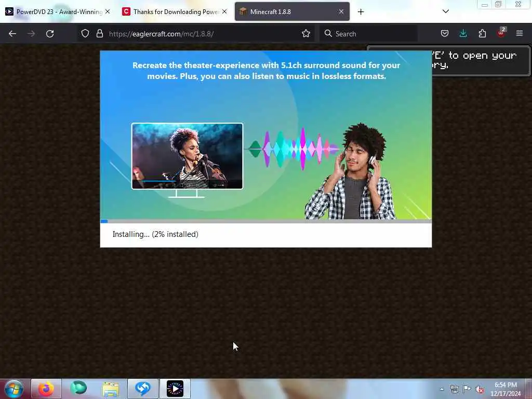The width and height of the screenshot is (532, 399).
Task: Click the installer progress bar
Action: [x=266, y=221]
